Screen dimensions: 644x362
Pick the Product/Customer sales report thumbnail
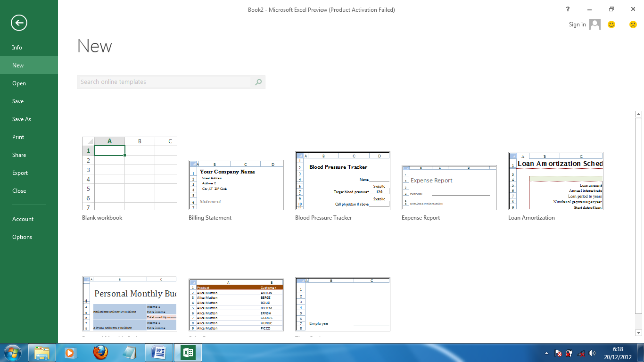(236, 304)
